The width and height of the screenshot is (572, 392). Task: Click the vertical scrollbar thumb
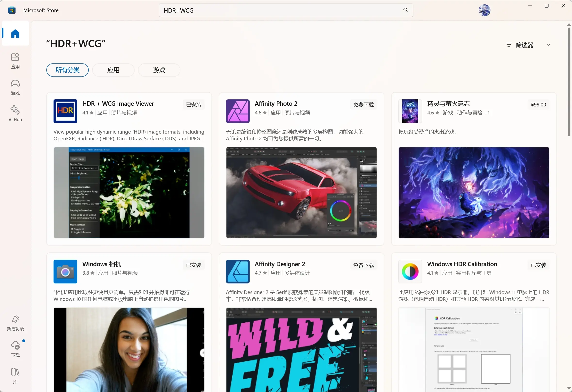pos(569,82)
